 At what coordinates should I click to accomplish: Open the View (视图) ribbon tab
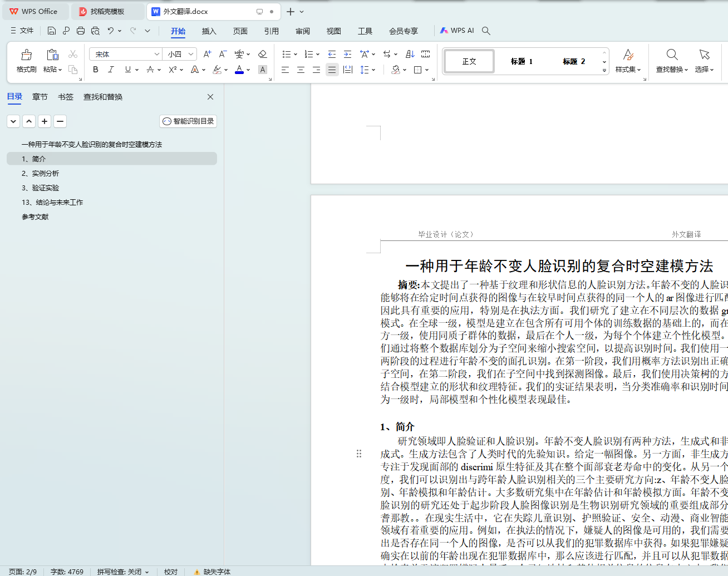click(x=334, y=31)
